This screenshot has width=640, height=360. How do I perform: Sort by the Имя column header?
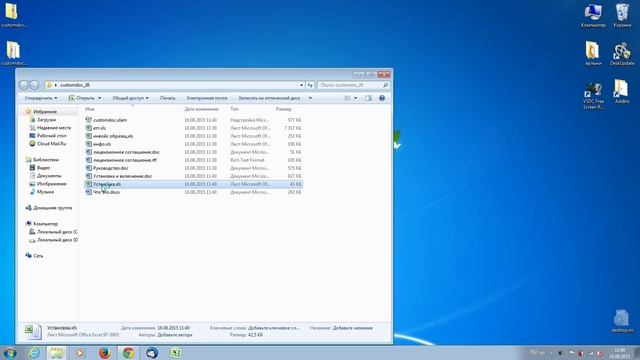click(x=90, y=109)
